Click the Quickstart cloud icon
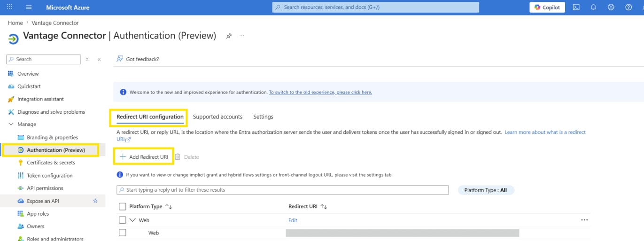644x241 pixels. (11, 86)
